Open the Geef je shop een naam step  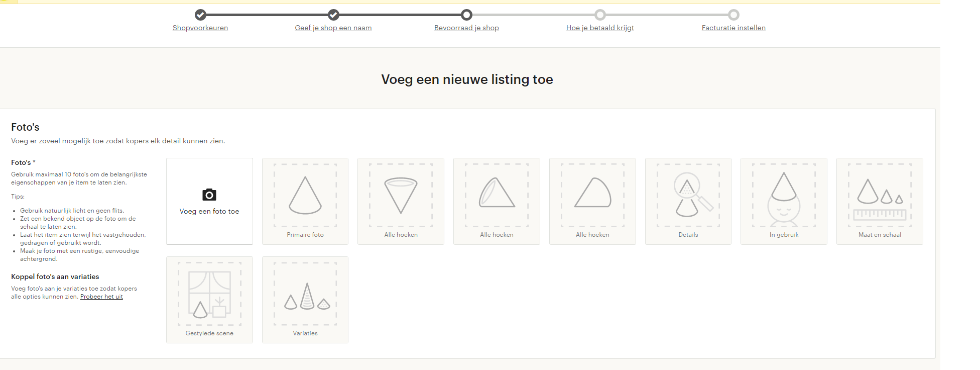pos(333,28)
